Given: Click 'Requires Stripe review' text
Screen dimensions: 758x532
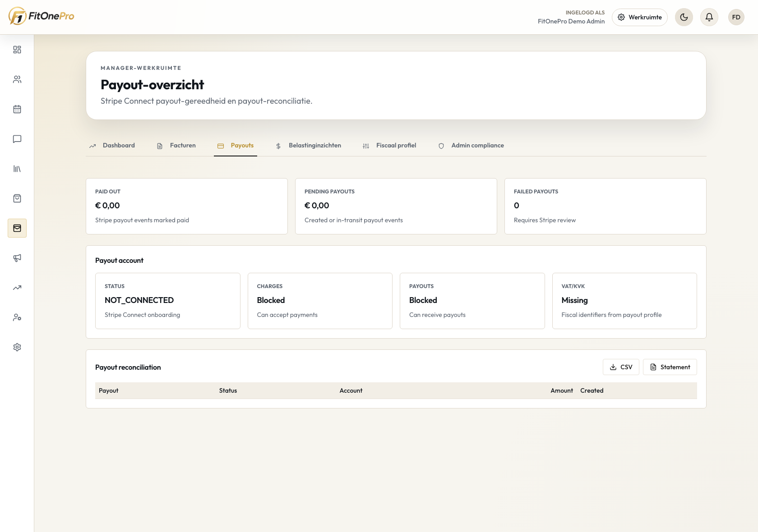Looking at the screenshot, I should pyautogui.click(x=545, y=220).
